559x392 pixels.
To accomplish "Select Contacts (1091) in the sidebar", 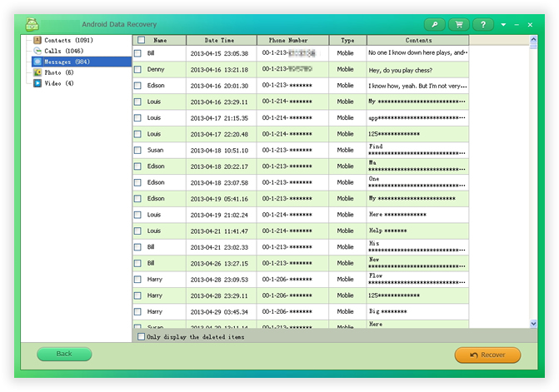I will [x=68, y=40].
